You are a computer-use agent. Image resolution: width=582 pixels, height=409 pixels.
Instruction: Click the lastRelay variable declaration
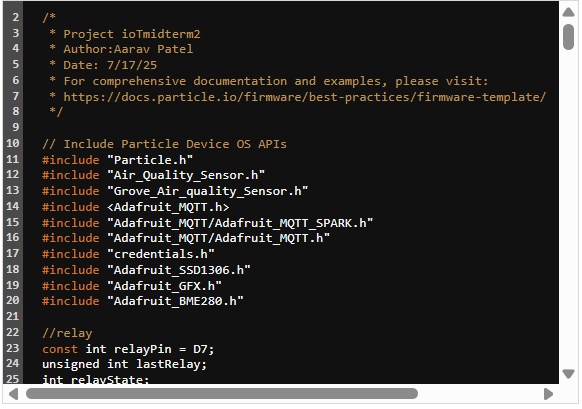click(124, 364)
